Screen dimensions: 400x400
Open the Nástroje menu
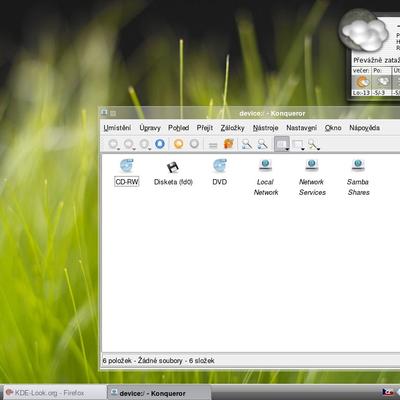(265, 128)
